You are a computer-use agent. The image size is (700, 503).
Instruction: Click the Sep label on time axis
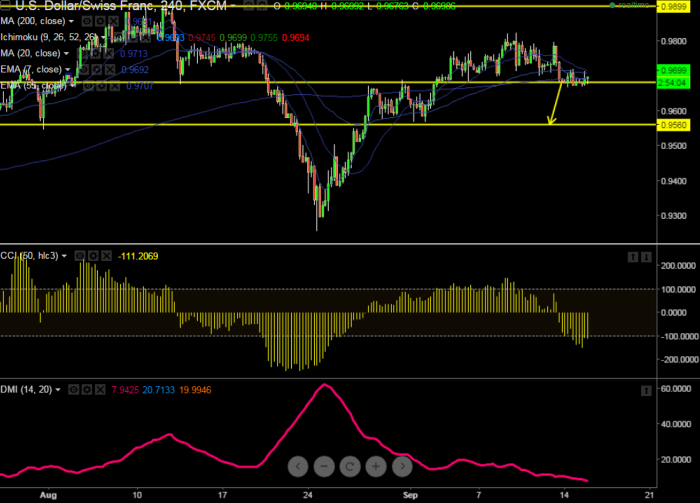[x=410, y=495]
